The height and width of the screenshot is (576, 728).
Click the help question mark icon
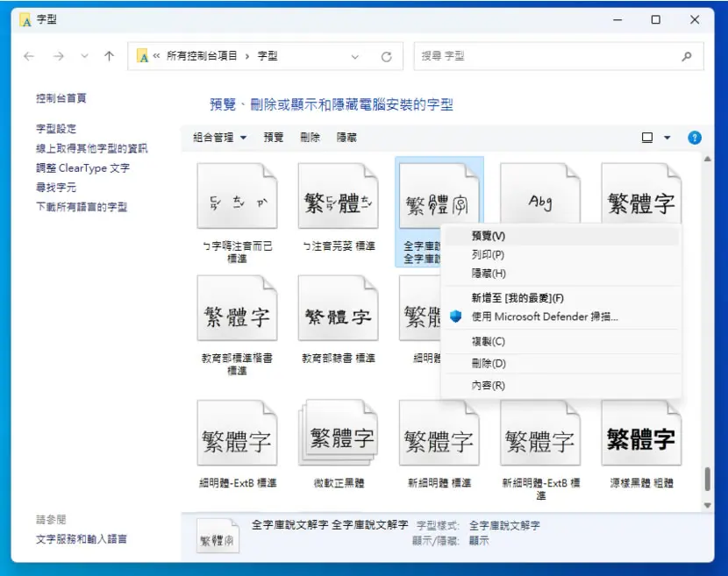694,138
